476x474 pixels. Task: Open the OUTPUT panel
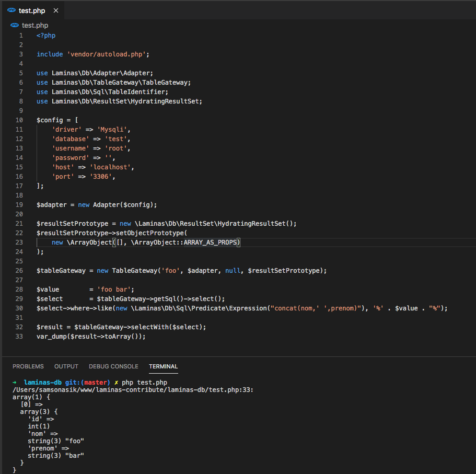coord(66,366)
